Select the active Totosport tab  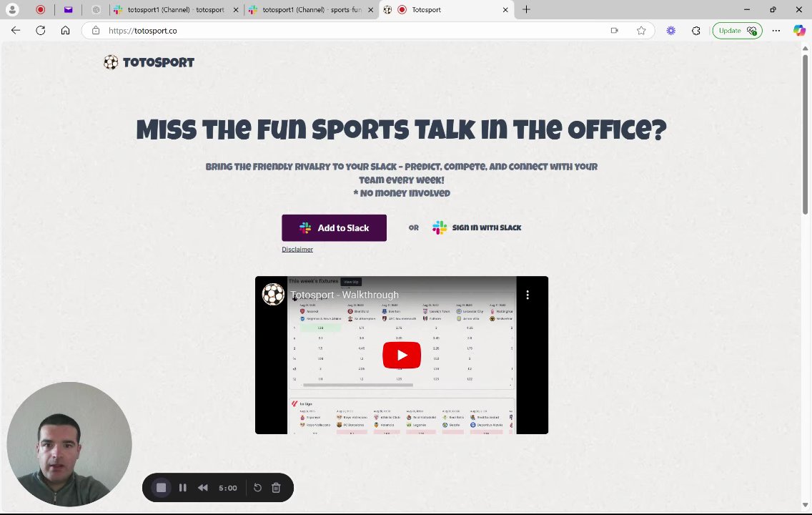point(447,9)
